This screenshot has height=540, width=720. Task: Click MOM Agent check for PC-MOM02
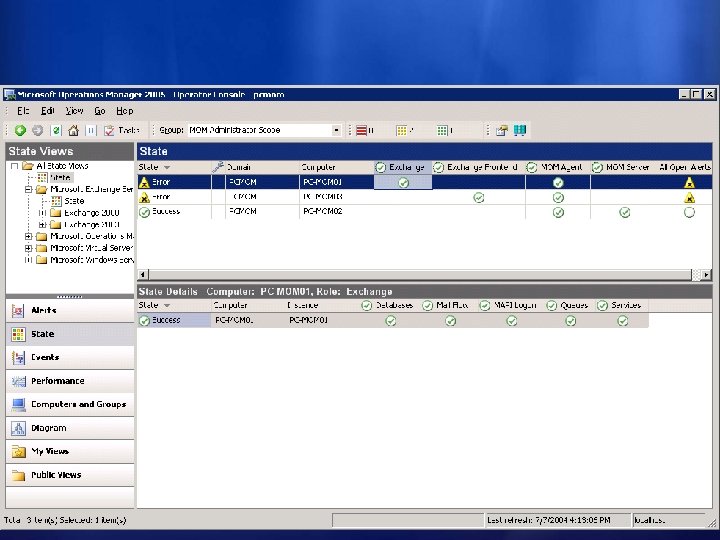[558, 212]
